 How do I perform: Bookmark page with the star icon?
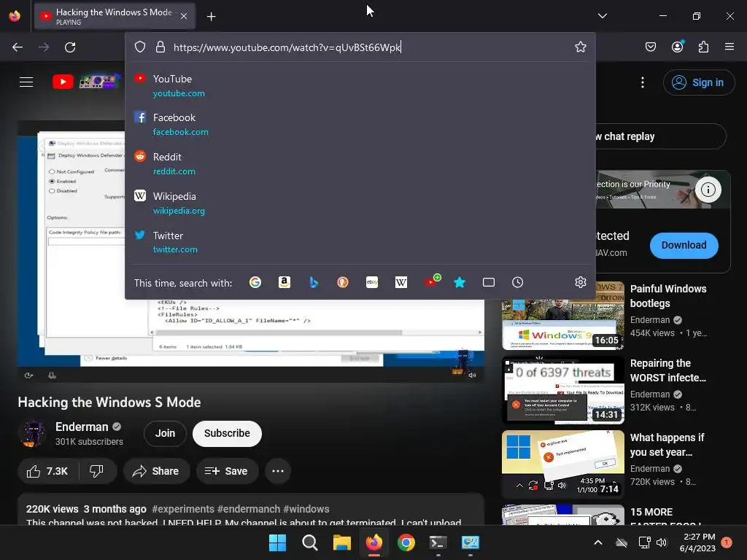click(x=580, y=47)
